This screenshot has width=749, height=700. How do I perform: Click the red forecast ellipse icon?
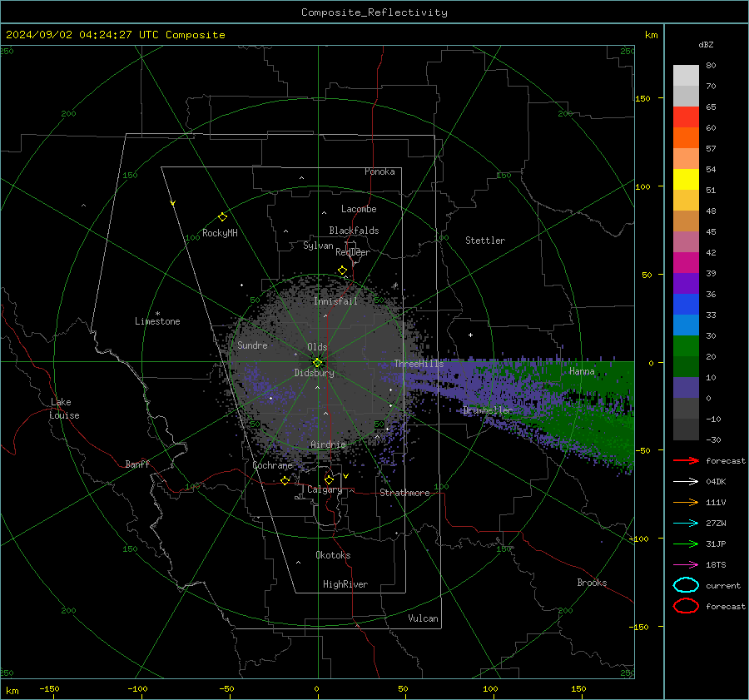point(686,606)
